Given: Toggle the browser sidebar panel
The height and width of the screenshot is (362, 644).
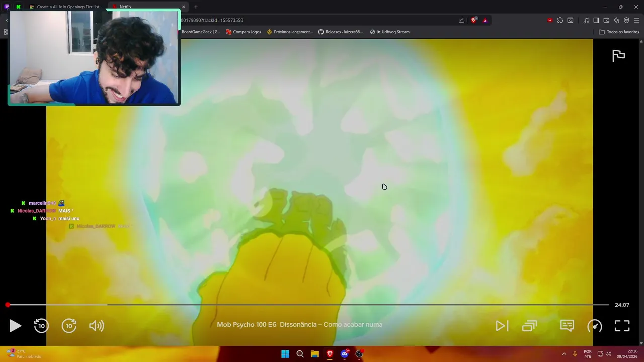Looking at the screenshot, I should pos(596,20).
